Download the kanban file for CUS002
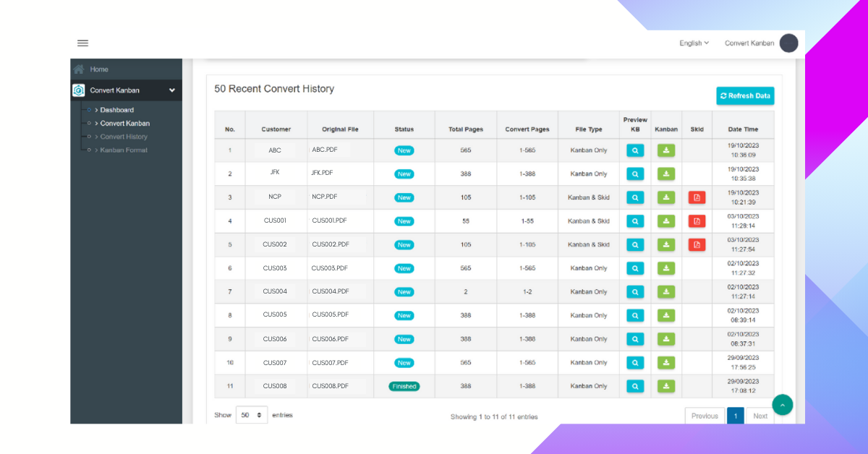868x454 pixels. [666, 244]
